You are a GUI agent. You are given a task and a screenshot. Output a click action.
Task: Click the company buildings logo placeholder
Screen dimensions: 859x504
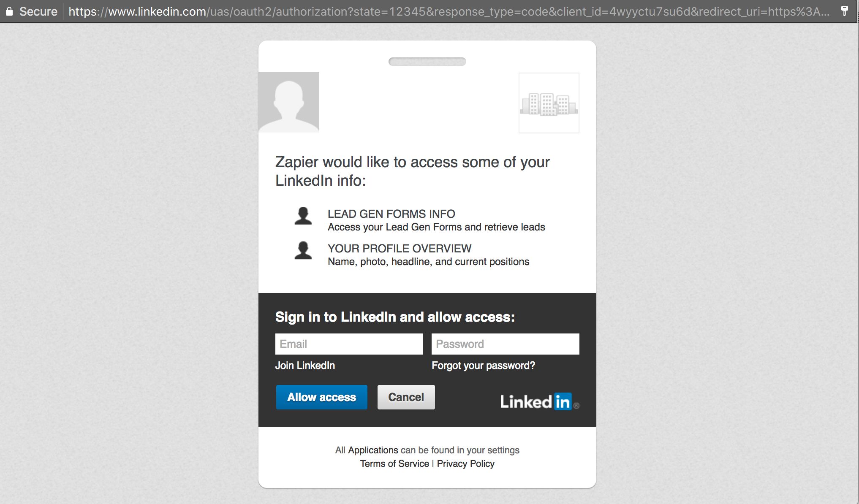[549, 103]
